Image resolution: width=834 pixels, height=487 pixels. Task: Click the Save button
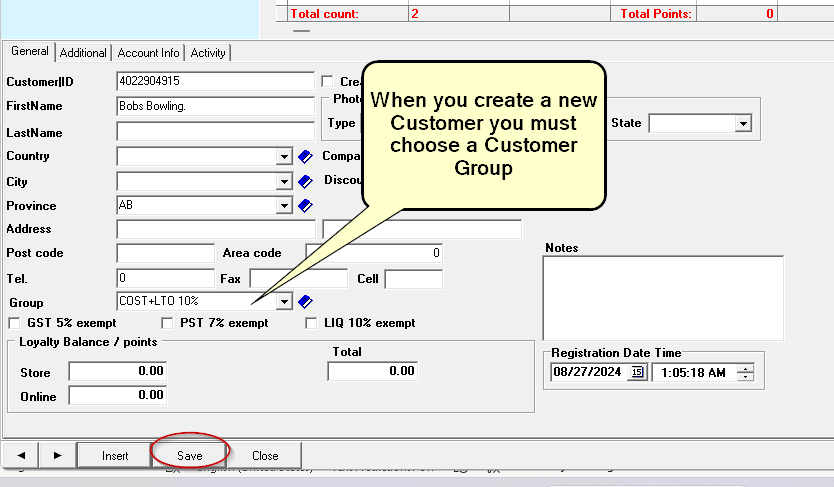(190, 456)
